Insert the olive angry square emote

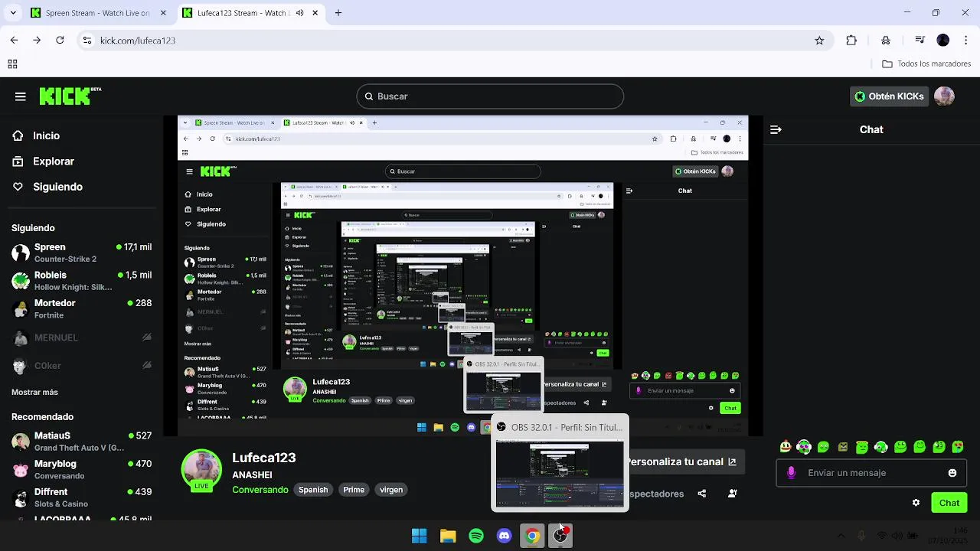tap(842, 447)
